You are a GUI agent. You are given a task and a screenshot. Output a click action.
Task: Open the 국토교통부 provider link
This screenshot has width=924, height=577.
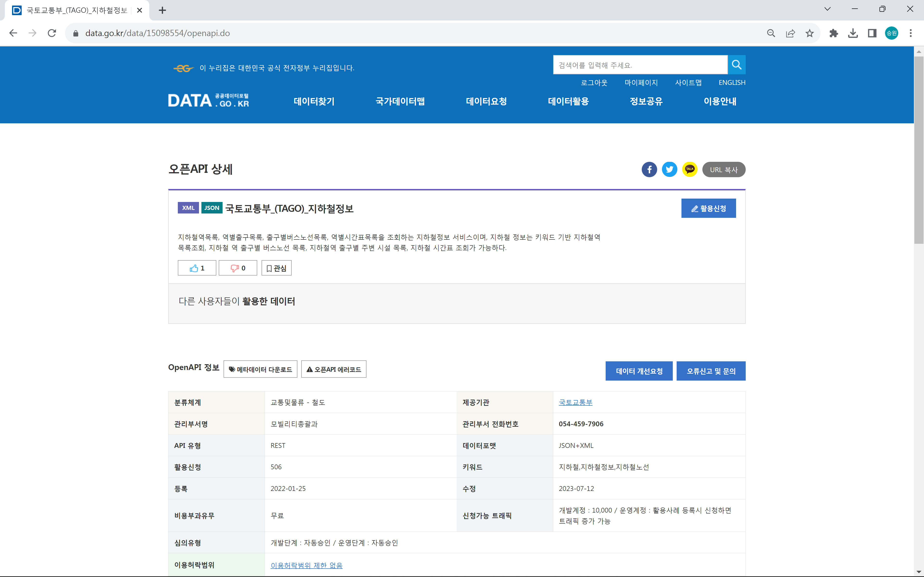tap(575, 402)
